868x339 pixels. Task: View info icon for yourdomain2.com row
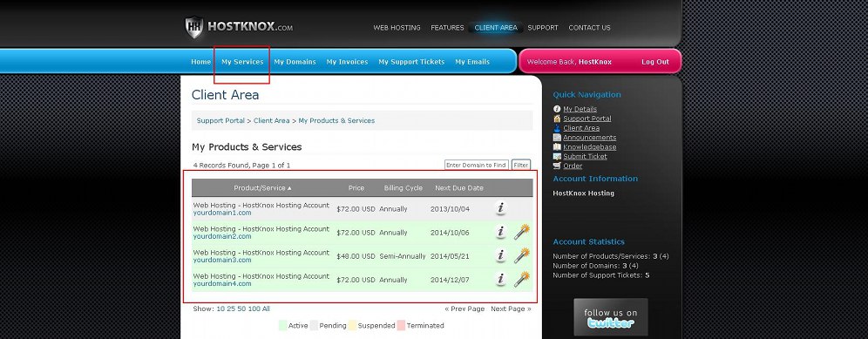[500, 232]
